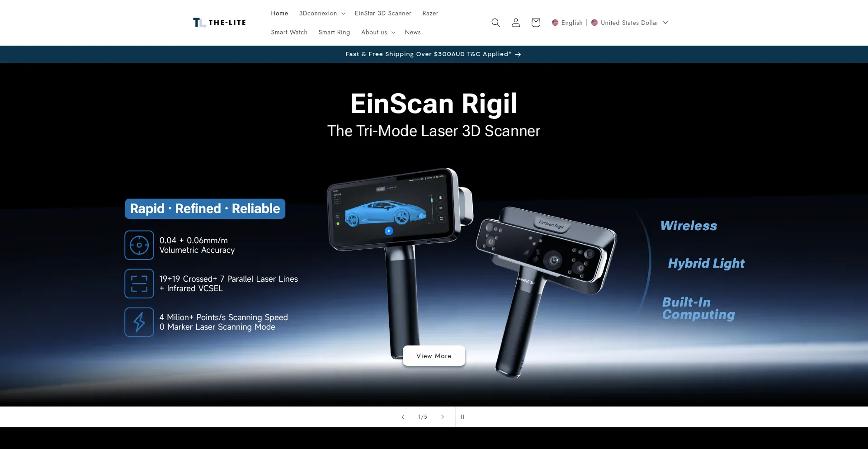Go to next slide arrow
This screenshot has width=868, height=449.
pyautogui.click(x=443, y=417)
